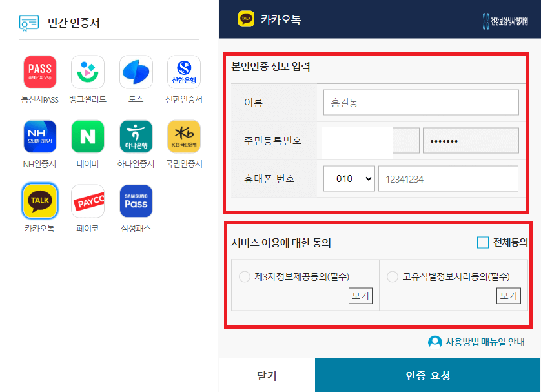View 고유식별정보처리동의 terms with 보기 button
Screen dimensions: 541x392
509,296
